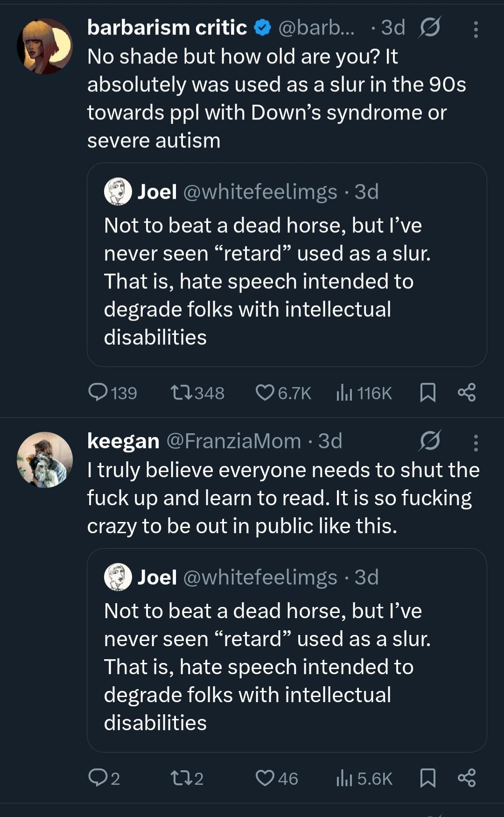Bookmark keegan's post
Image resolution: width=504 pixels, height=817 pixels.
[x=427, y=778]
